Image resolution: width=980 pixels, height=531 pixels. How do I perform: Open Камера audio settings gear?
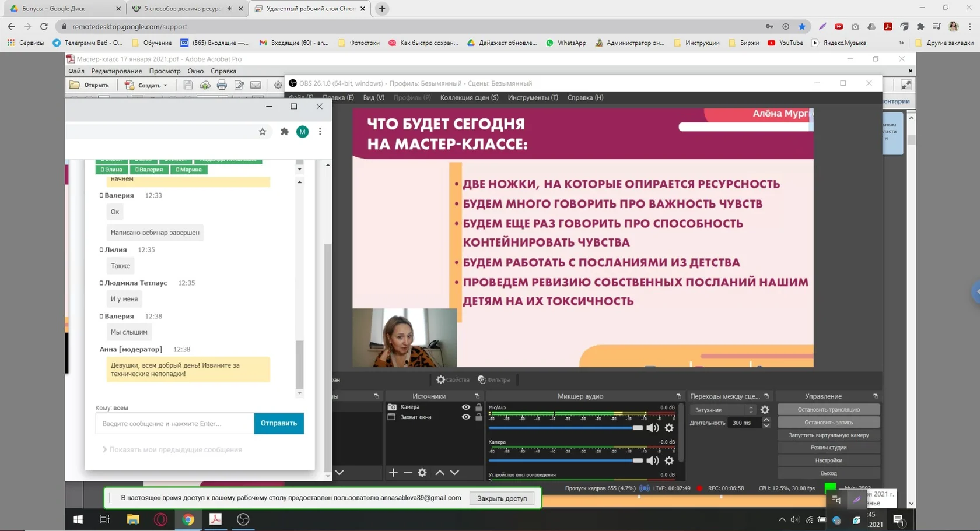pyautogui.click(x=669, y=460)
